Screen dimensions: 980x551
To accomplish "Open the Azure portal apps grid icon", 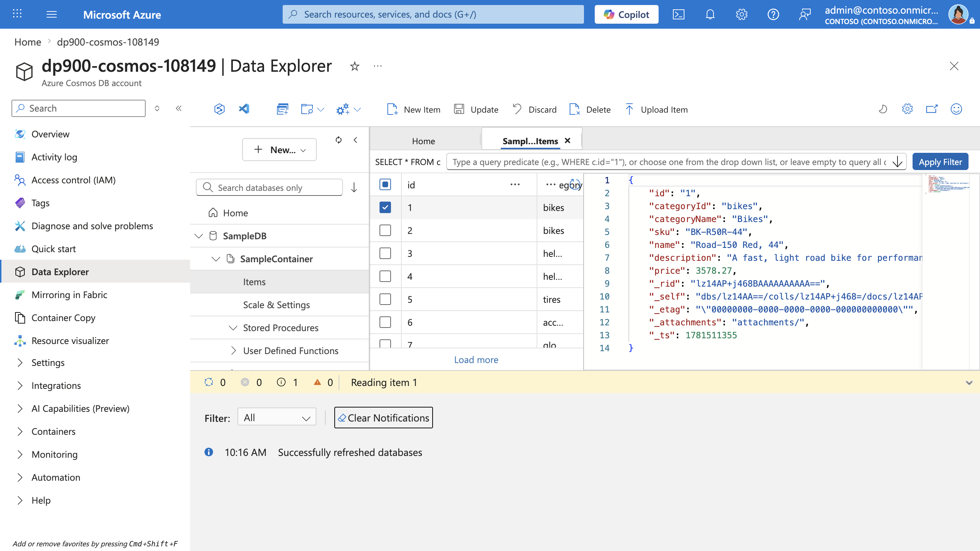I will [x=17, y=14].
